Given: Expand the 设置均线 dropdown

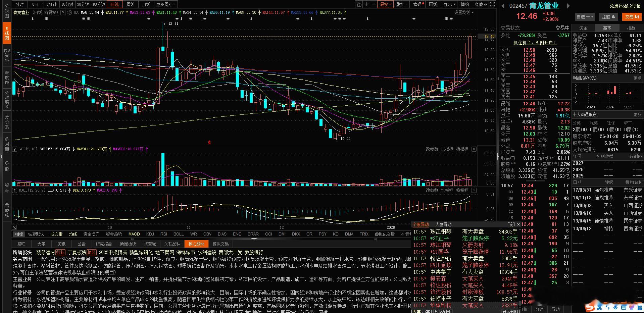Looking at the screenshot, I should pos(464,12).
